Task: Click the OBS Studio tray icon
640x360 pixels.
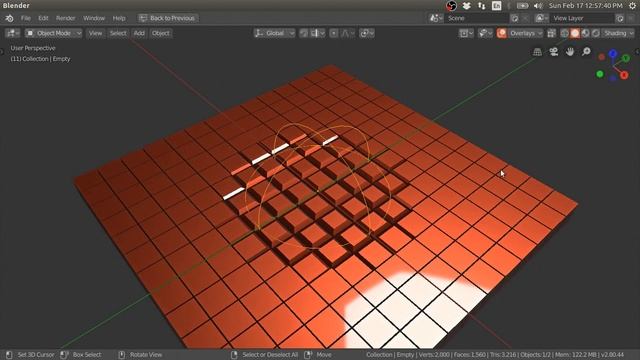Action: pos(451,6)
